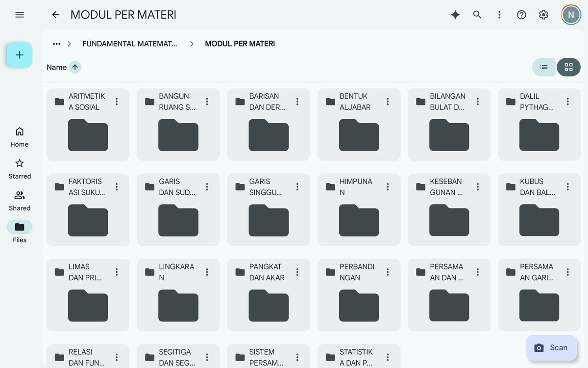The height and width of the screenshot is (368, 588).
Task: Open FAKTORISASI SUKU... folder more options
Action: coord(117,187)
